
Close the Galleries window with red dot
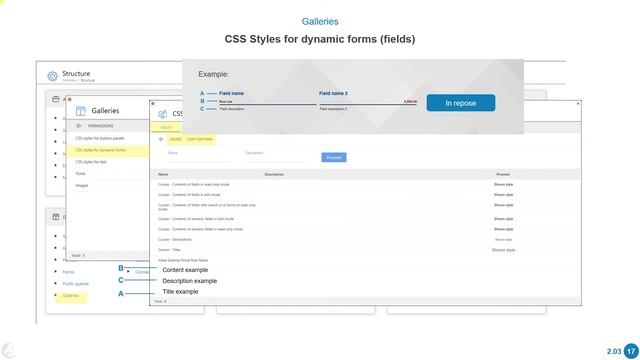click(x=70, y=99)
